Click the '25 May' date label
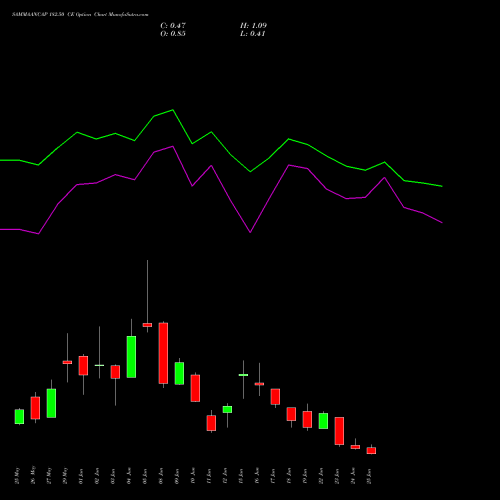 18,476
